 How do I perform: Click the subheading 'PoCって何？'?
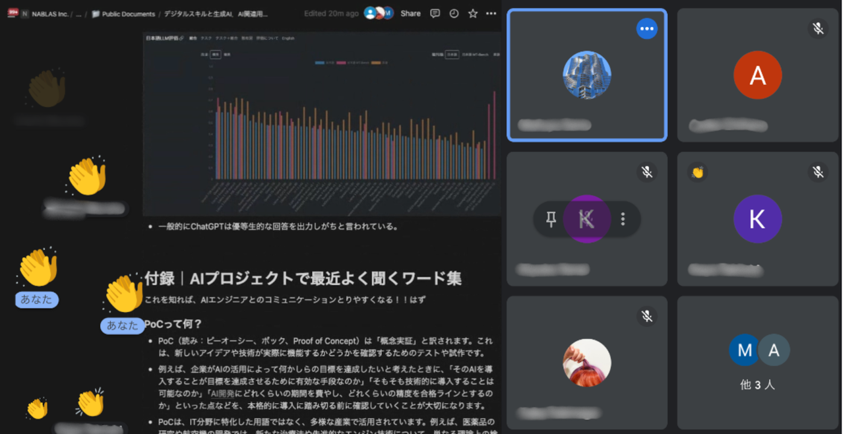(x=174, y=324)
